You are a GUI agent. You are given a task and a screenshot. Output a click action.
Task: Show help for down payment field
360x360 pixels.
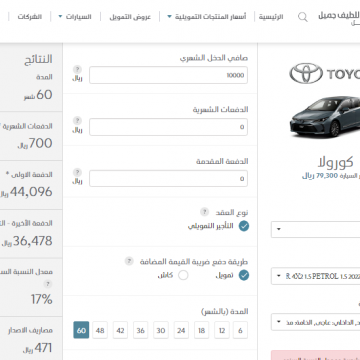[77, 172]
